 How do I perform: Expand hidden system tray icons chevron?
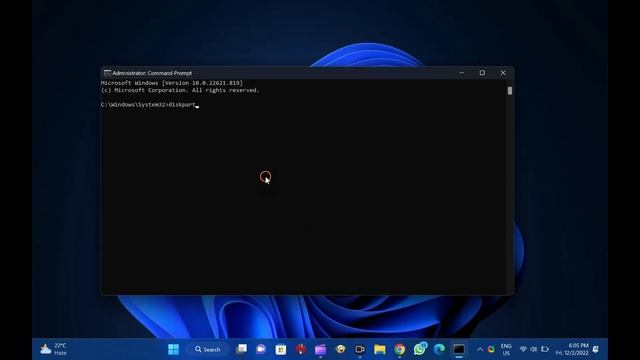click(x=480, y=349)
